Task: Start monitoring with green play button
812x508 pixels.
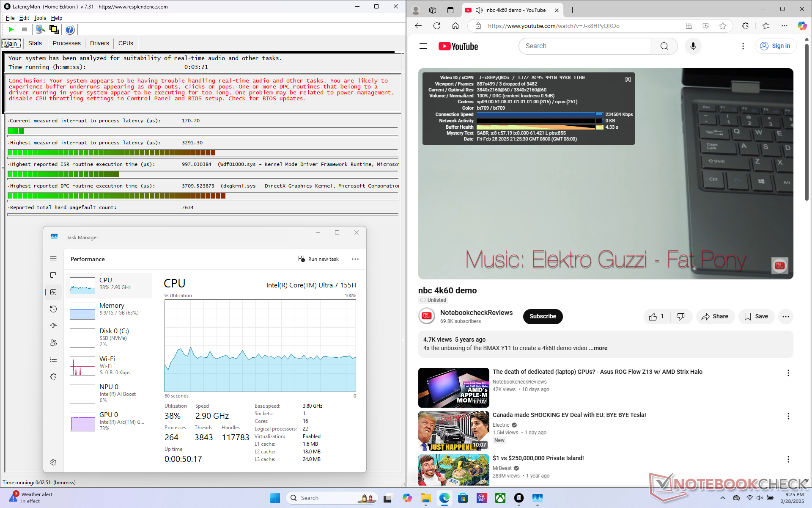Action: (x=11, y=29)
